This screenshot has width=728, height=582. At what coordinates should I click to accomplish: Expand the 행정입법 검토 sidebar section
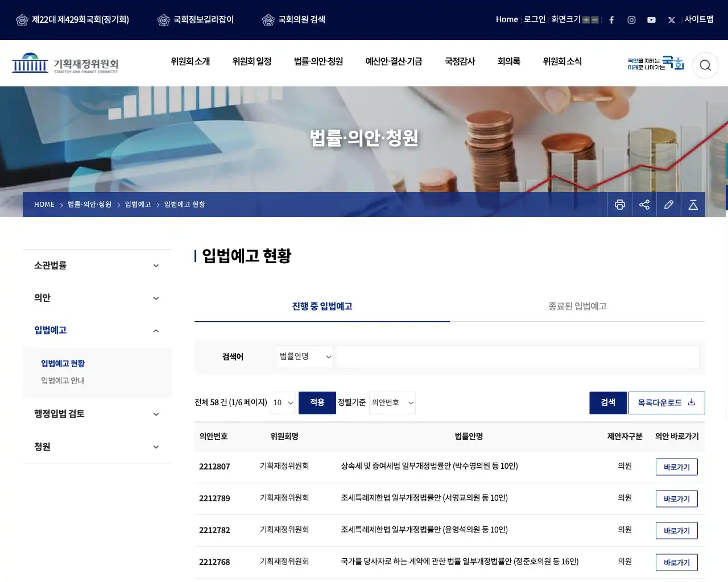[97, 414]
